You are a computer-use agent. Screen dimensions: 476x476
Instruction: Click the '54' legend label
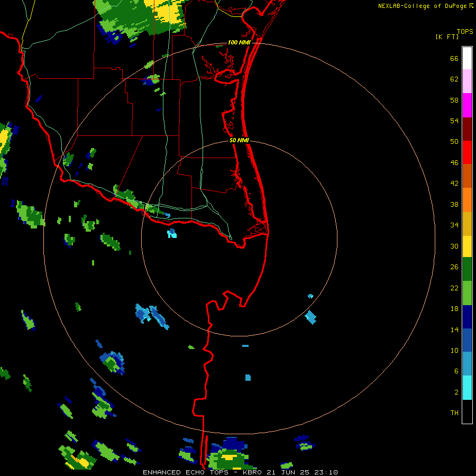tap(454, 121)
